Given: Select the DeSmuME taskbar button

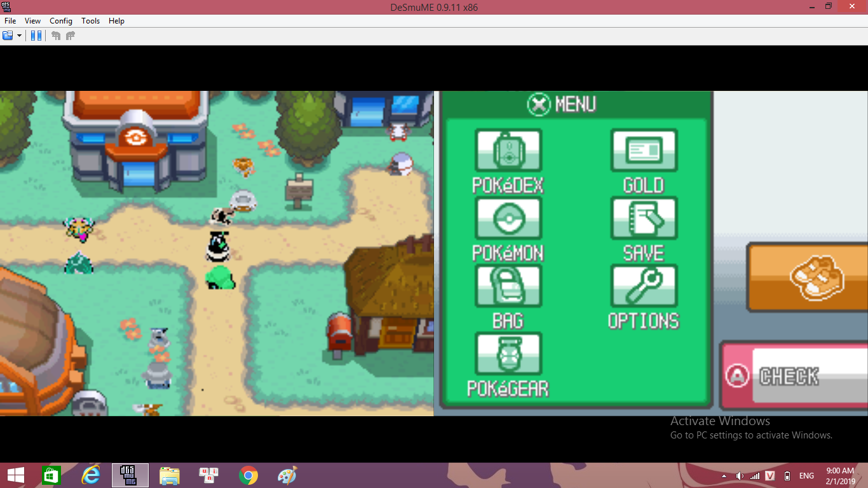Looking at the screenshot, I should [x=130, y=475].
